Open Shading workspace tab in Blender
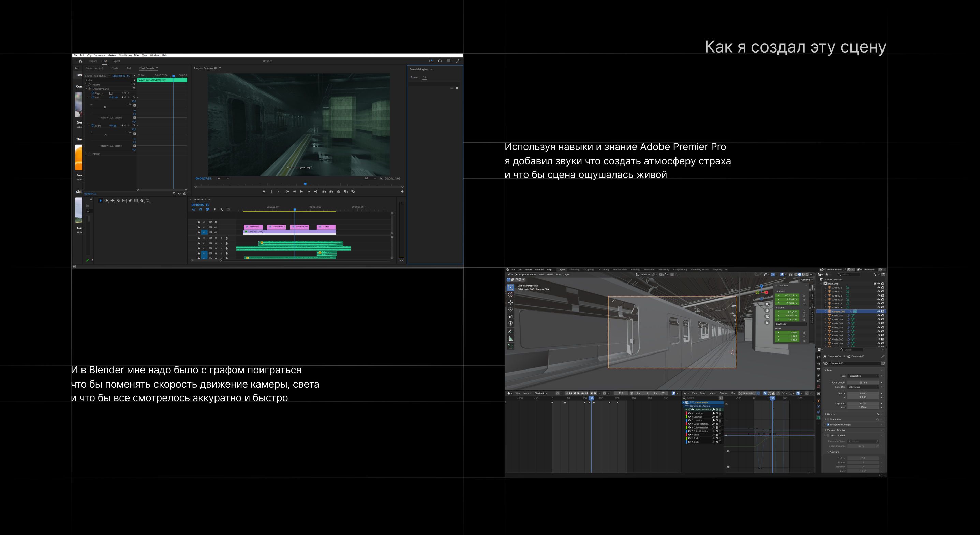This screenshot has width=980, height=535. (x=635, y=270)
